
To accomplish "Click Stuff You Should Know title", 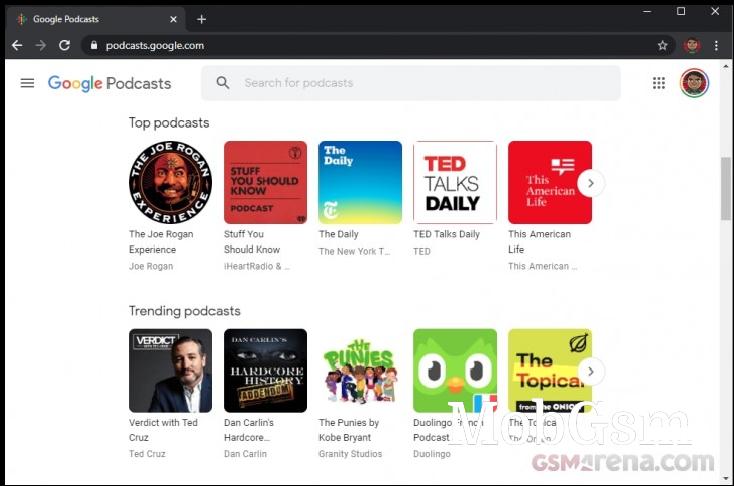I will click(252, 242).
